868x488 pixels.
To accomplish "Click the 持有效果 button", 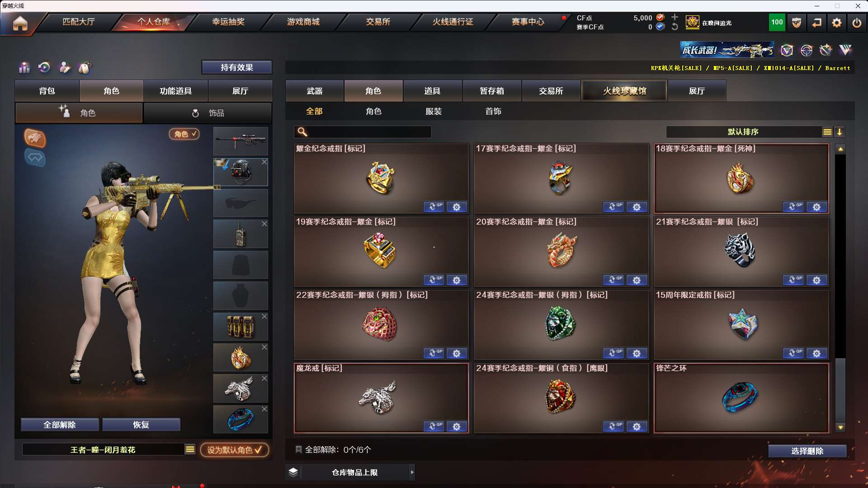I will pyautogui.click(x=237, y=67).
